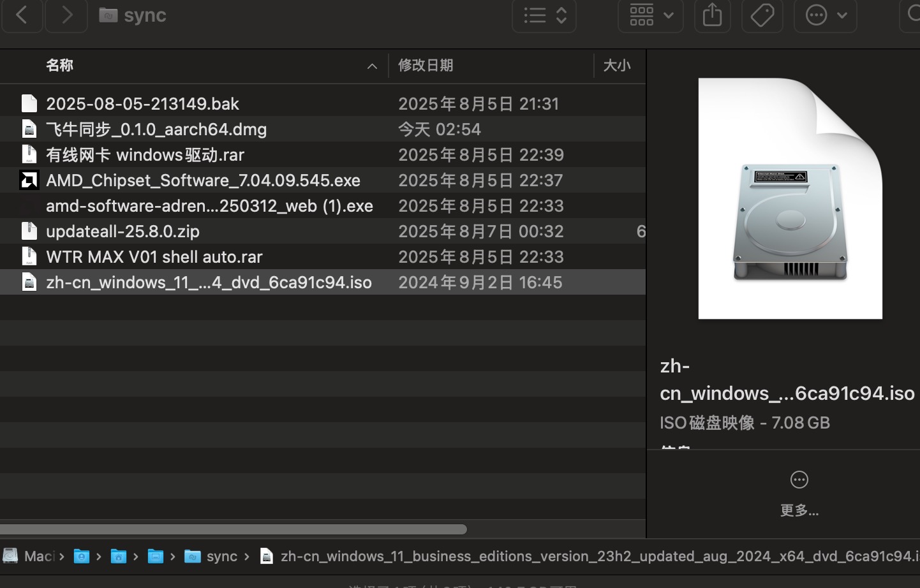Image resolution: width=920 pixels, height=588 pixels.
Task: Select the amd-software-adren...250312_web (1).exe file name
Action: tap(209, 206)
